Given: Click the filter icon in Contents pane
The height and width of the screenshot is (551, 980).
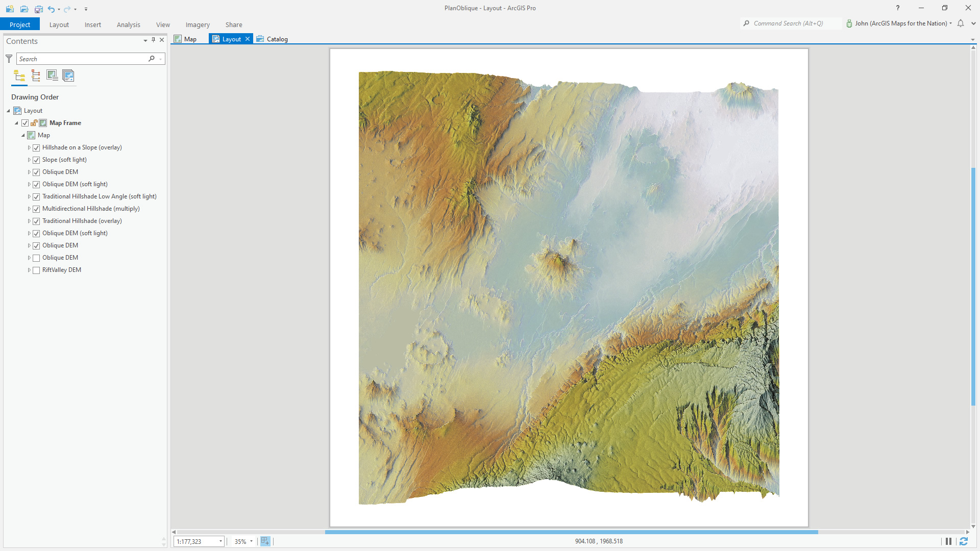Looking at the screenshot, I should (9, 59).
